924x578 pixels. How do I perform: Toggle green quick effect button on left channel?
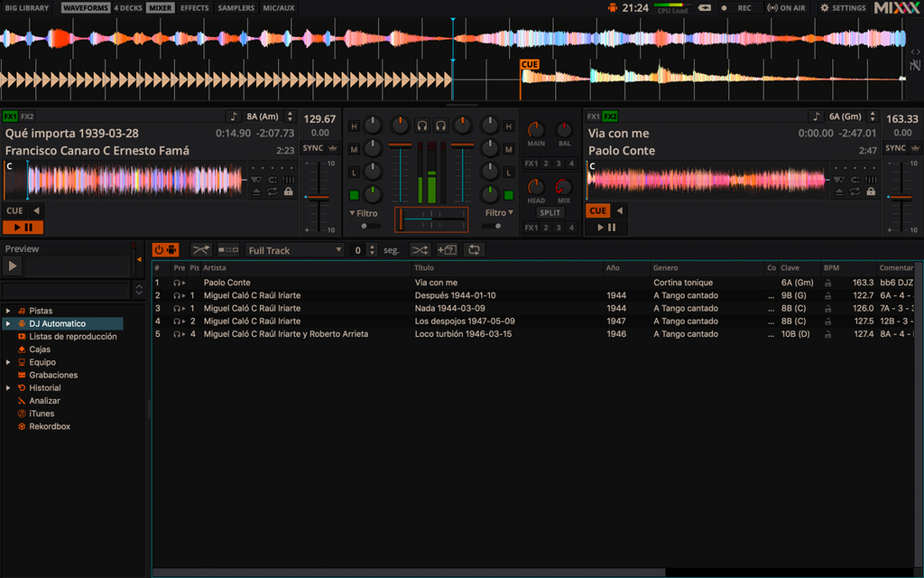coord(354,195)
